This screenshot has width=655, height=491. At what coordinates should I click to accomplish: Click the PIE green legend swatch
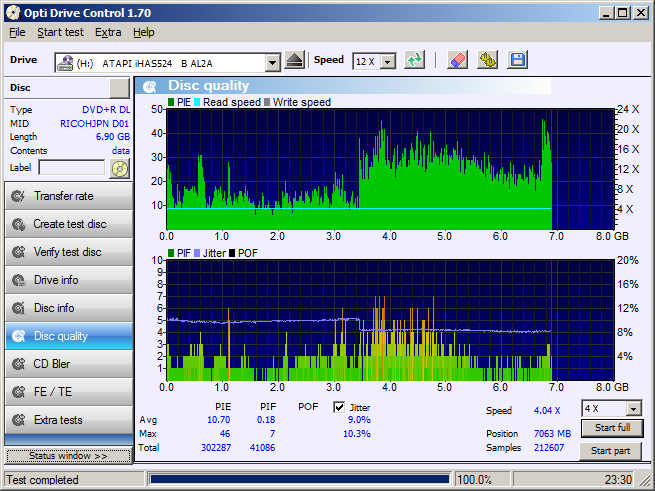(x=171, y=102)
